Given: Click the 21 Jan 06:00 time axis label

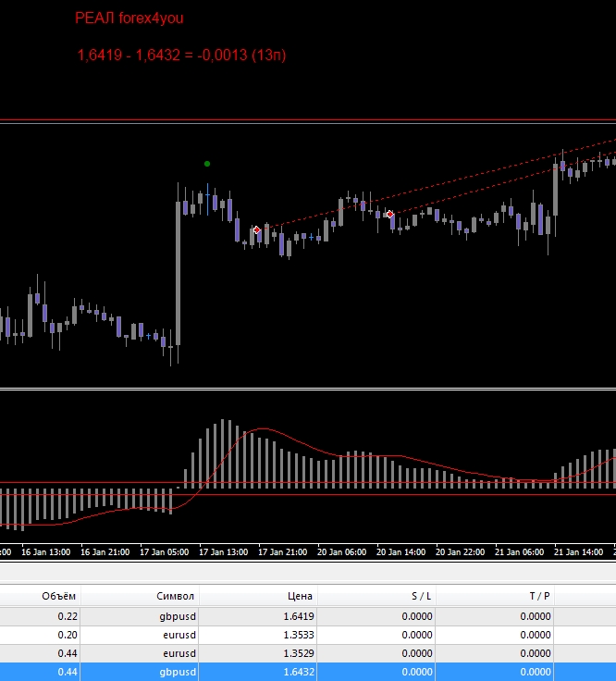Looking at the screenshot, I should click(x=519, y=552).
